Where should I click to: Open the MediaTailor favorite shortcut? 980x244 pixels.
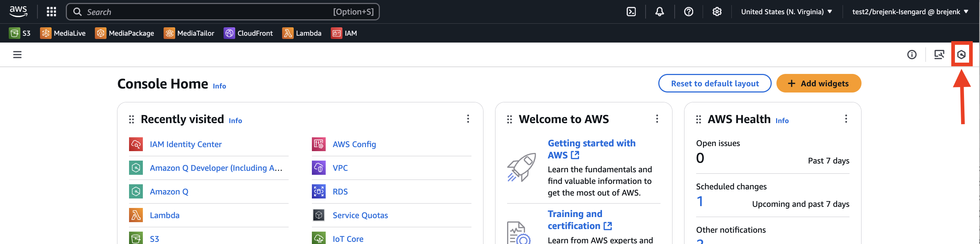pyautogui.click(x=189, y=33)
